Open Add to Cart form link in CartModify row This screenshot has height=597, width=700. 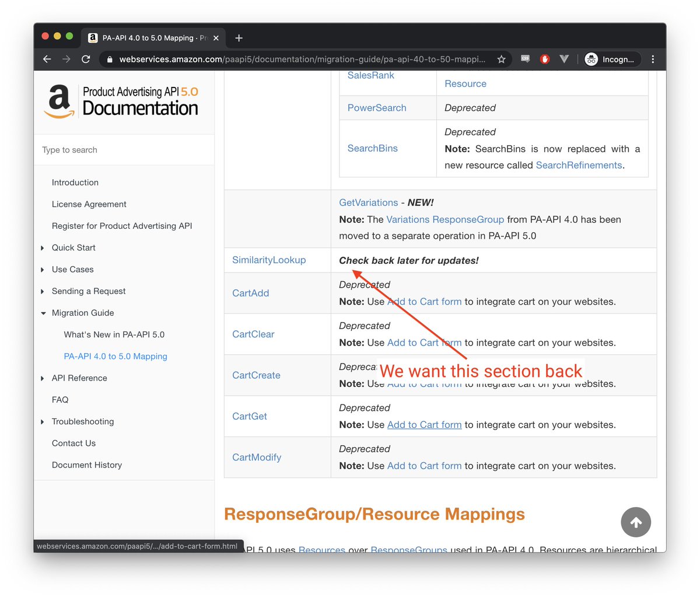coord(424,466)
